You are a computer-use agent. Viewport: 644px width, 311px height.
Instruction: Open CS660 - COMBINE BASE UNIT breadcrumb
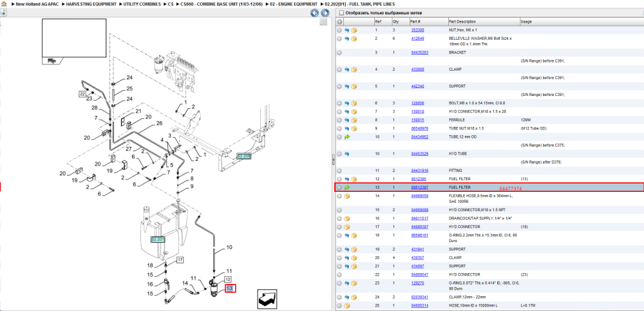click(222, 4)
